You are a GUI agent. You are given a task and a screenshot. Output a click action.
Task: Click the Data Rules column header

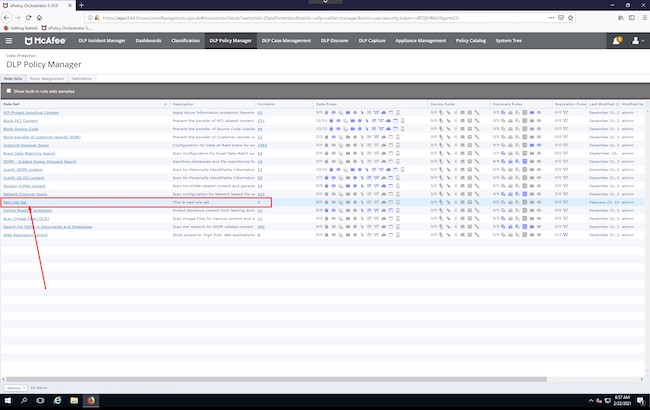point(371,104)
